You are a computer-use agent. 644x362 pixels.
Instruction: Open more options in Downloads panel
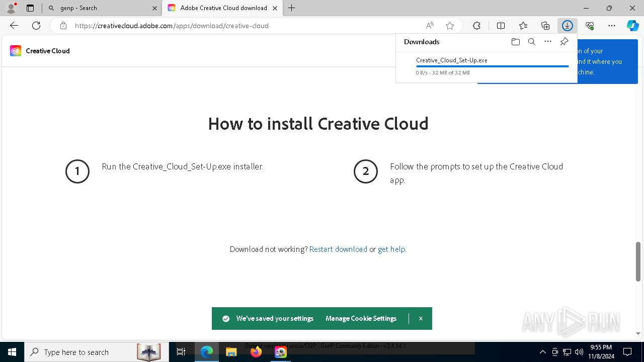pos(548,42)
